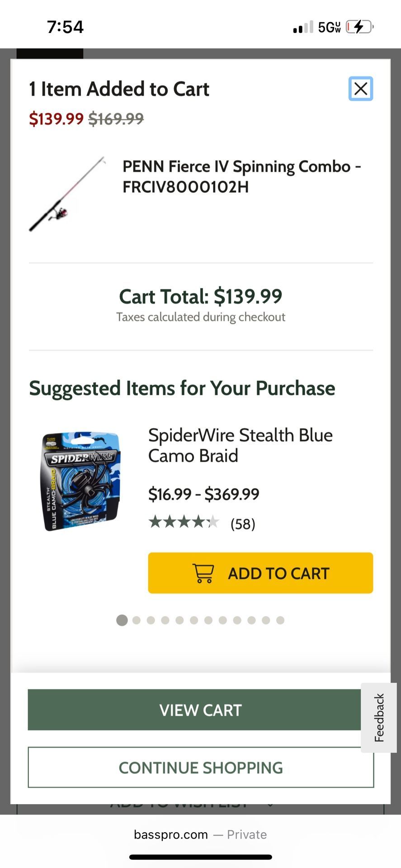Choose Continue Shopping
401x868 pixels.
[x=201, y=767]
